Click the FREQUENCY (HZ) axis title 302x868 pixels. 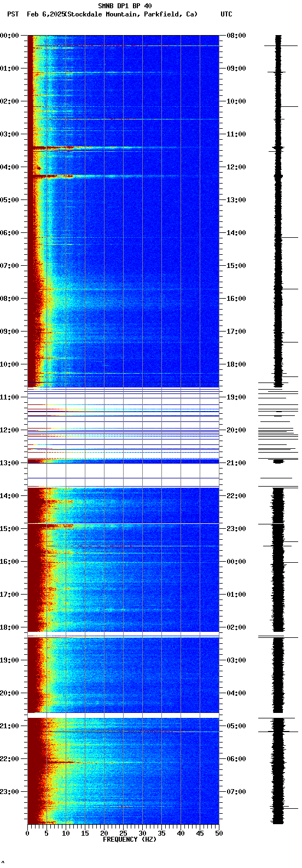(x=130, y=840)
